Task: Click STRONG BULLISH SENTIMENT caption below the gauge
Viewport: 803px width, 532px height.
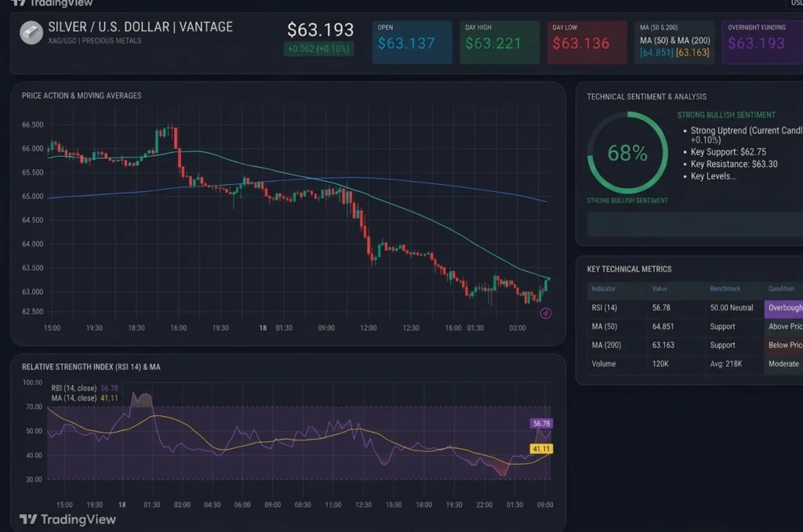Action: [627, 201]
